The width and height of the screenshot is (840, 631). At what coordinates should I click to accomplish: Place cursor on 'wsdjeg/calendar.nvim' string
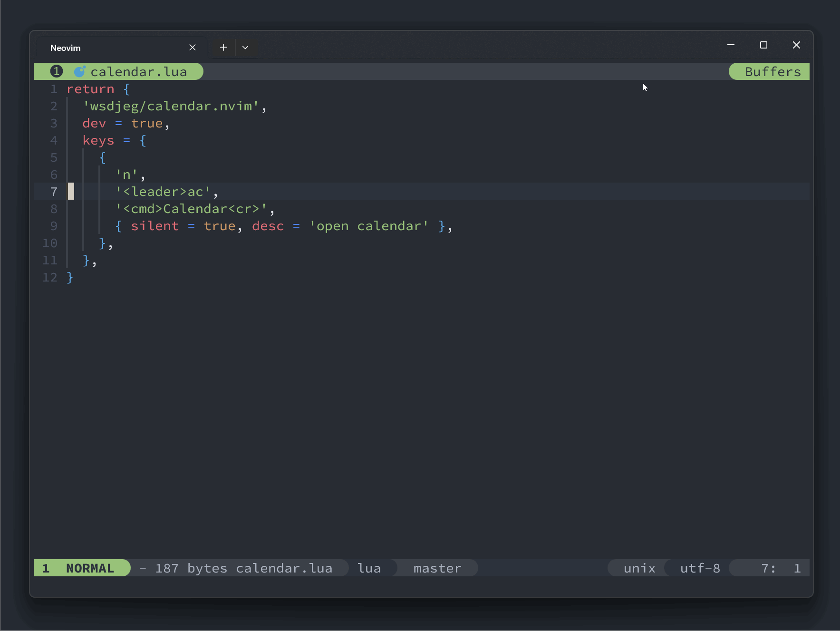click(x=171, y=107)
